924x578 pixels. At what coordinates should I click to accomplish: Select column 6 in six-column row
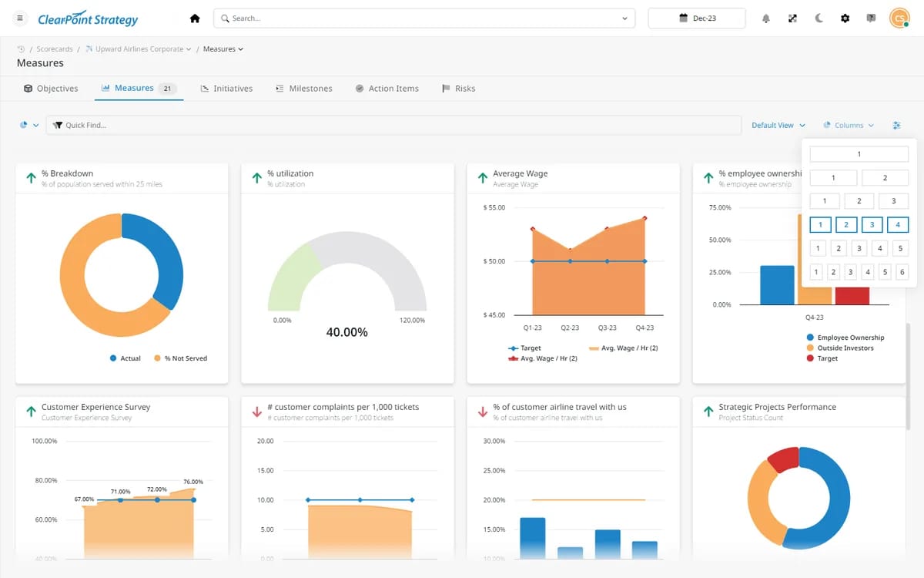(902, 272)
